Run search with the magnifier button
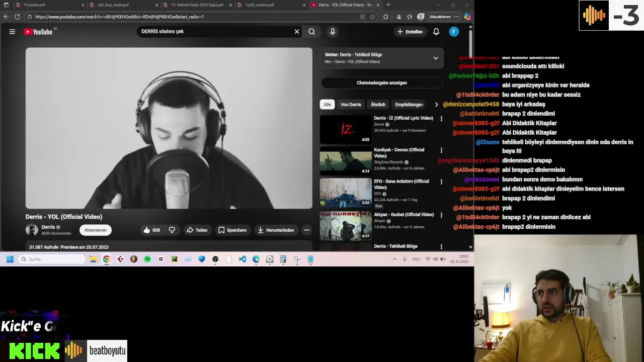 click(312, 32)
